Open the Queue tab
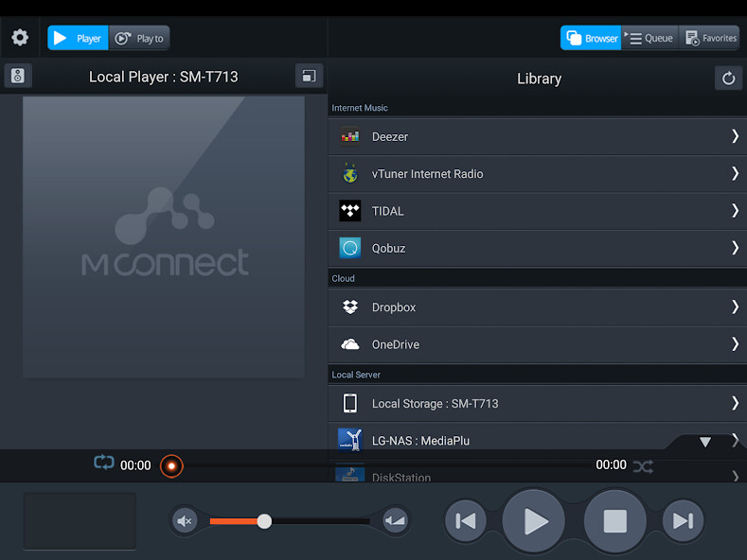Image resolution: width=747 pixels, height=560 pixels. 649,38
